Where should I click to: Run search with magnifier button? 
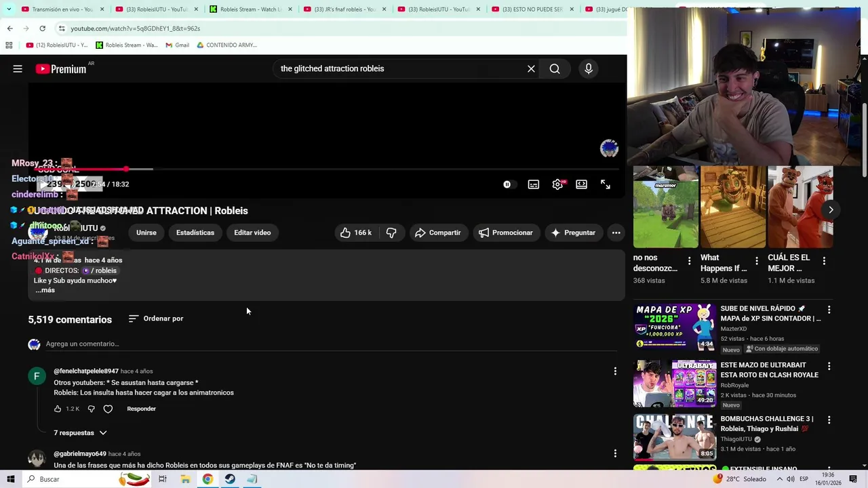pos(555,68)
